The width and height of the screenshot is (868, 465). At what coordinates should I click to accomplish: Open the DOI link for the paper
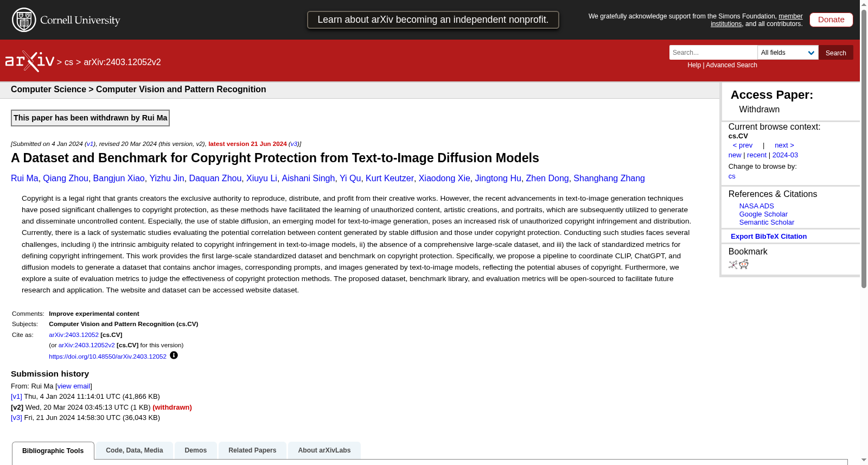(x=107, y=356)
